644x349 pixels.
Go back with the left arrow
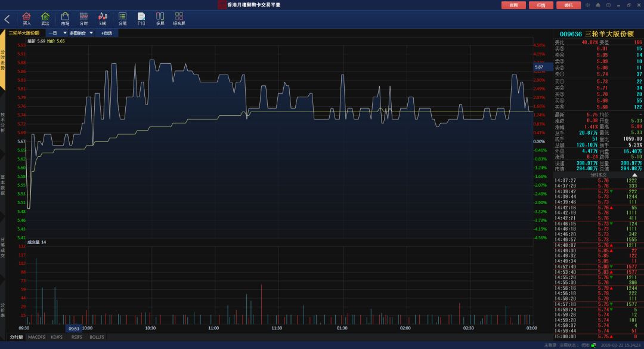pyautogui.click(x=7, y=19)
